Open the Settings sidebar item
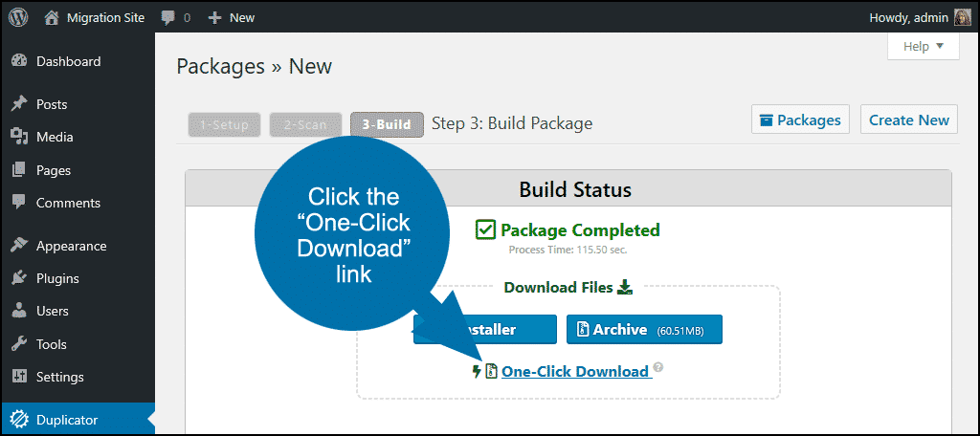 coord(59,377)
